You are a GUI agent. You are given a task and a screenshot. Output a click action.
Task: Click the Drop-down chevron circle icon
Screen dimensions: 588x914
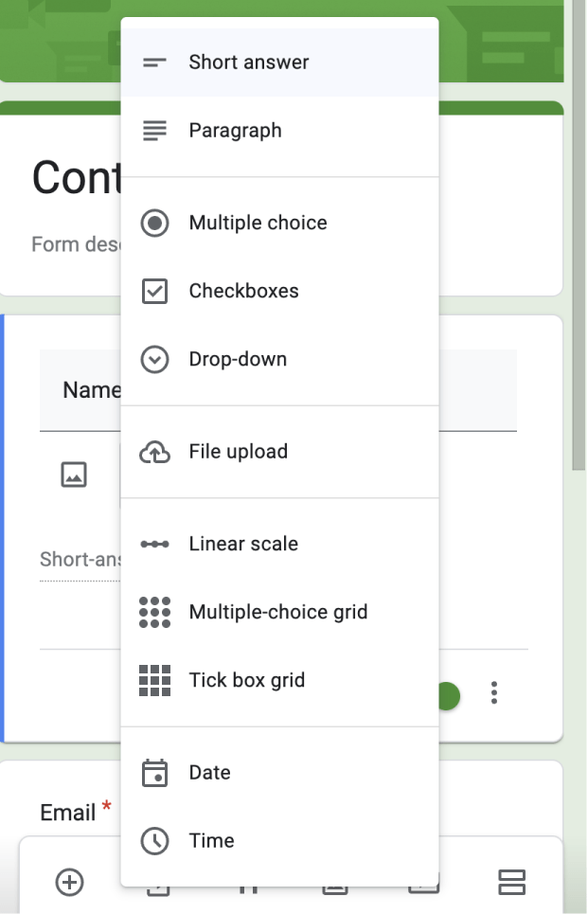(154, 360)
